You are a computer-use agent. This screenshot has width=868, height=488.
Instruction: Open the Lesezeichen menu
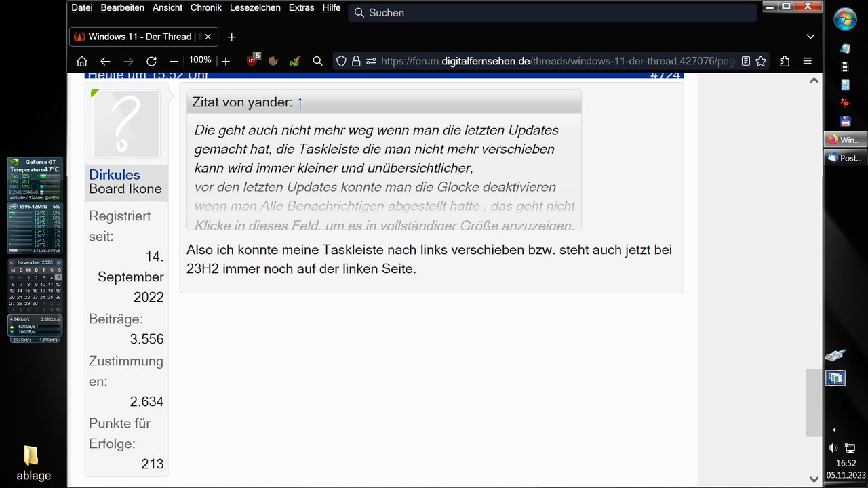[255, 7]
